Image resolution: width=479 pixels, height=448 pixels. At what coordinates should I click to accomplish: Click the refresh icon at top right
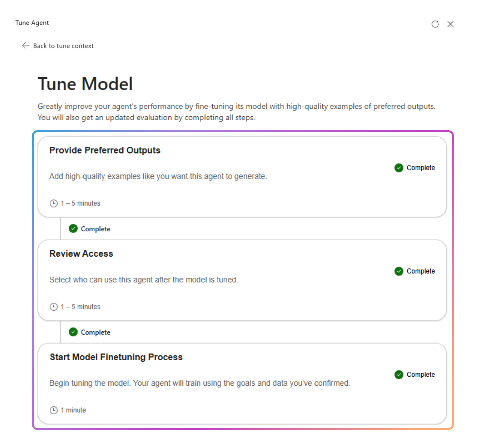(435, 24)
